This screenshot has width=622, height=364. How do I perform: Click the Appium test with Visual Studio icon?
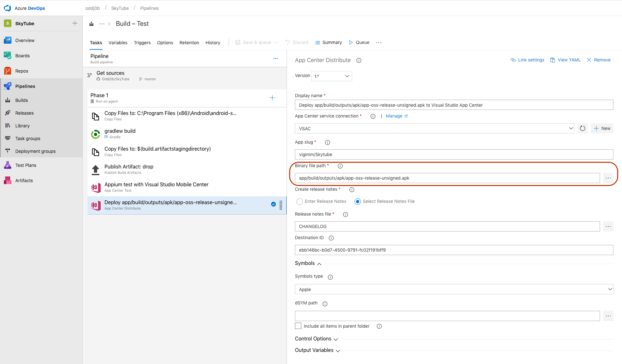click(95, 187)
